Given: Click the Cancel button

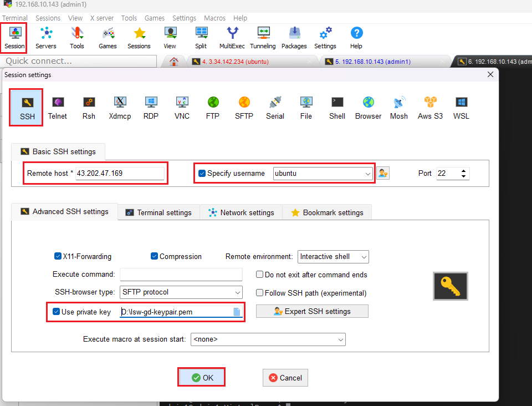Looking at the screenshot, I should [x=285, y=378].
